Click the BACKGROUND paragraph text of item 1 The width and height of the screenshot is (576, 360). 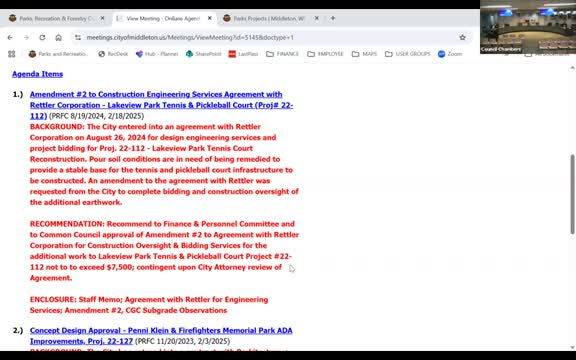click(164, 164)
